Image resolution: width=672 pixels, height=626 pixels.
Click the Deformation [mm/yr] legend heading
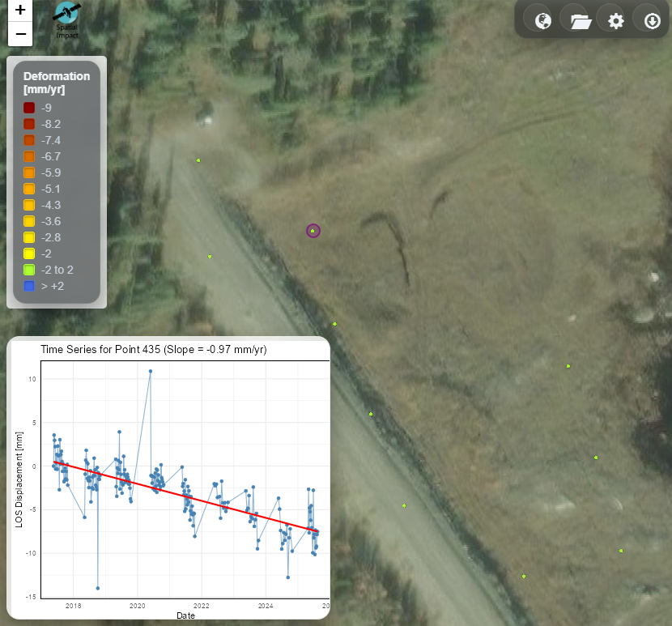pyautogui.click(x=57, y=83)
